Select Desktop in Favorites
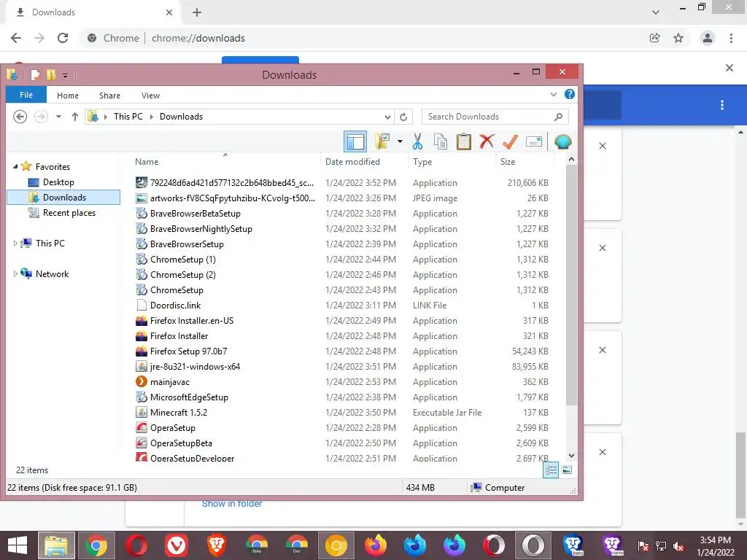Viewport: 747px width, 560px height. 58,182
